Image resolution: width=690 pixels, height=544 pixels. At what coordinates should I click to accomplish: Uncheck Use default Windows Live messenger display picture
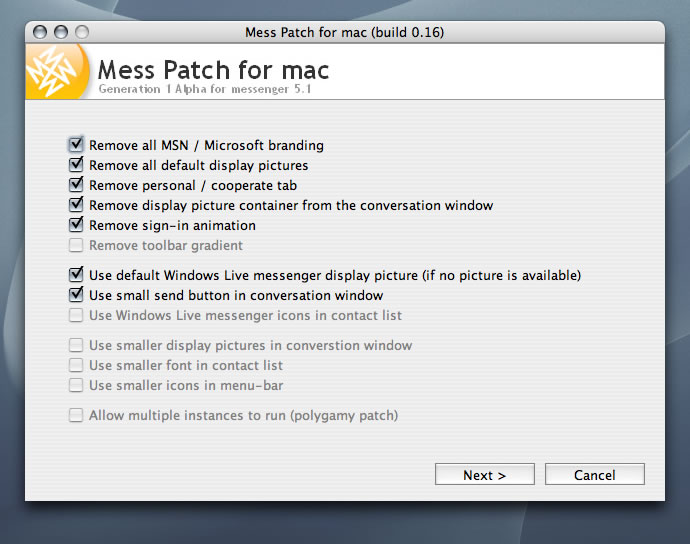76,275
